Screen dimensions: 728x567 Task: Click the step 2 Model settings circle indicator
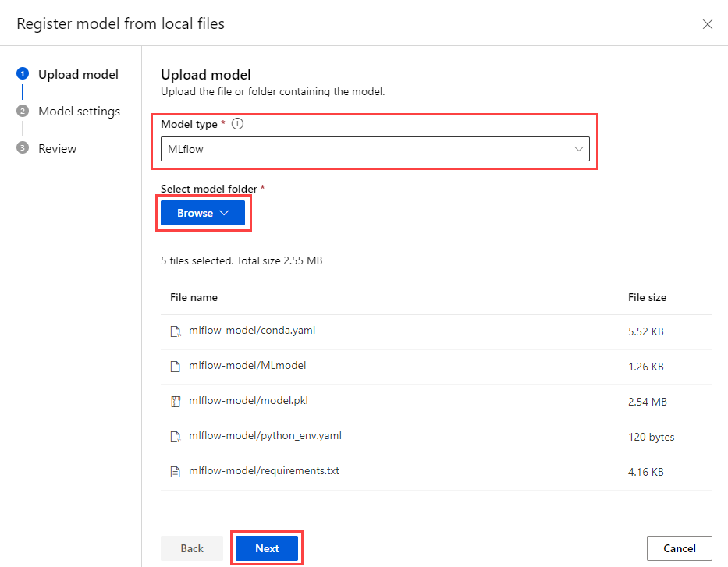point(21,111)
